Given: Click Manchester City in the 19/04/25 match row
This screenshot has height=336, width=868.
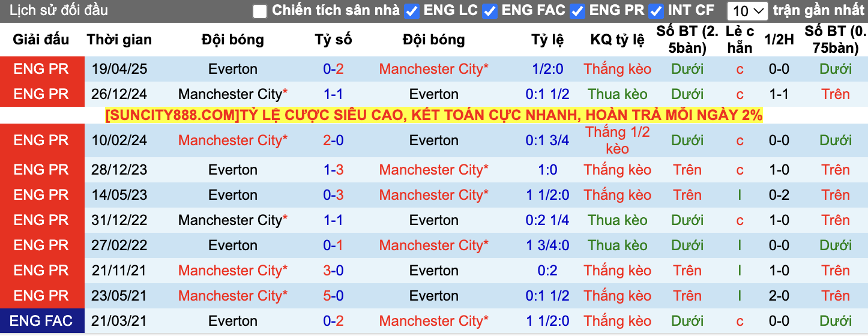Looking at the screenshot, I should tap(434, 69).
